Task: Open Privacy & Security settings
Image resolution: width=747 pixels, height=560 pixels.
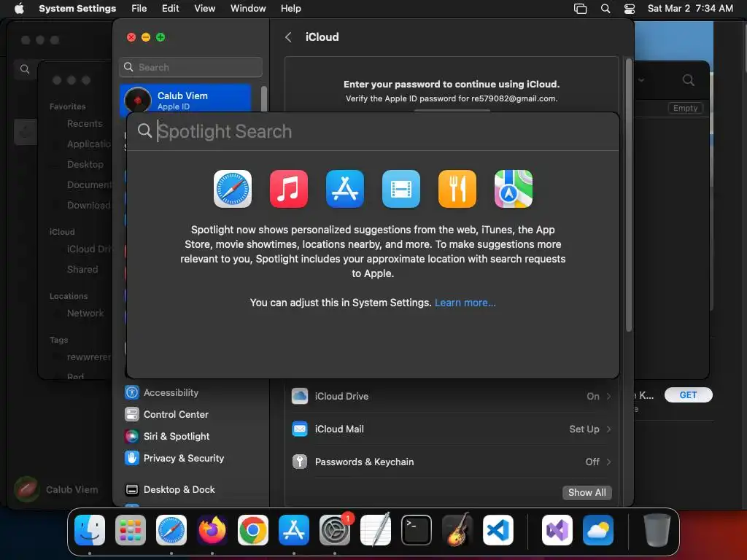Action: tap(174, 458)
